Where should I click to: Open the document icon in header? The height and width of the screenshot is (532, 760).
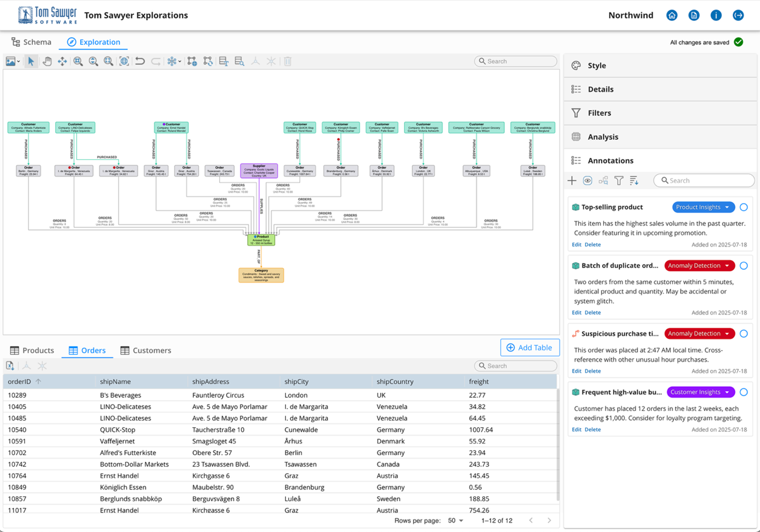coord(694,15)
